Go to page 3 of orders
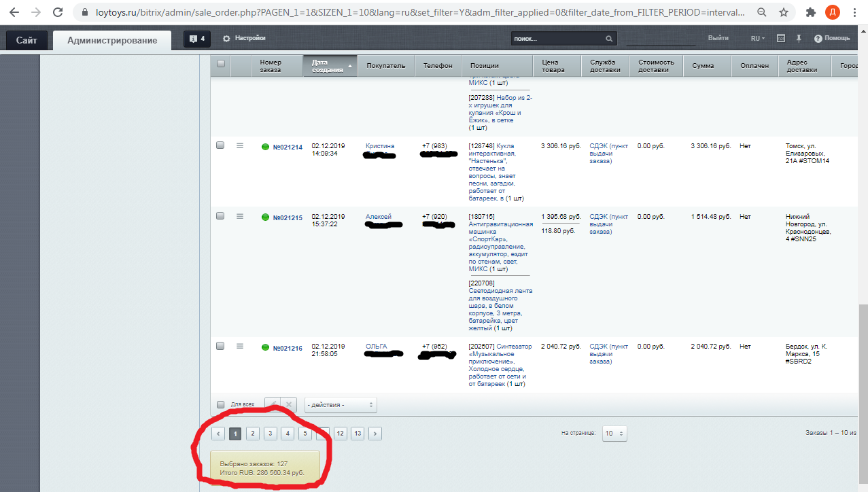This screenshot has width=868, height=492. pyautogui.click(x=270, y=433)
